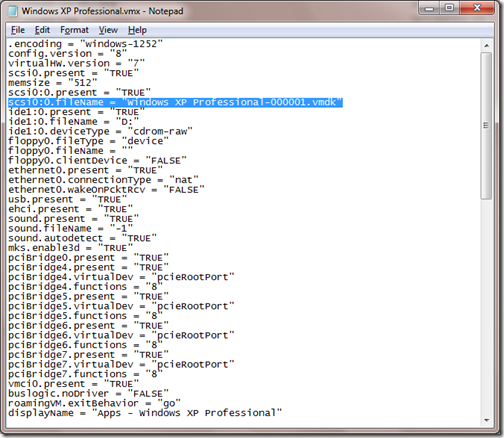Click the floppy0.fileName = "" line
The width and height of the screenshot is (504, 438).
click(x=70, y=151)
